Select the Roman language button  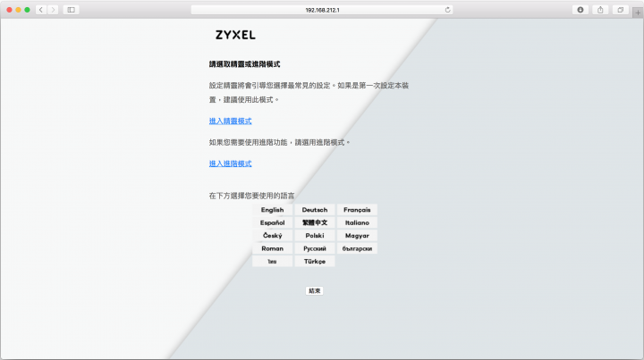(272, 248)
